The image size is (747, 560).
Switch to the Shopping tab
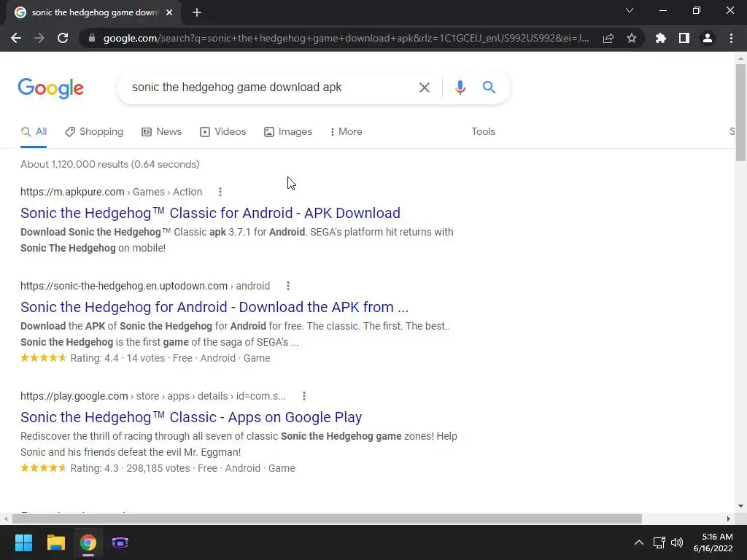[94, 132]
